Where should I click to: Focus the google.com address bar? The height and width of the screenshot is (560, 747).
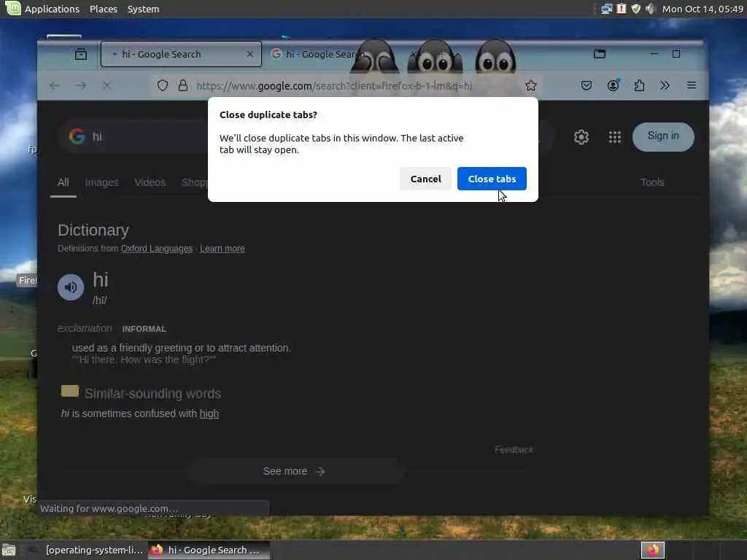click(x=333, y=86)
